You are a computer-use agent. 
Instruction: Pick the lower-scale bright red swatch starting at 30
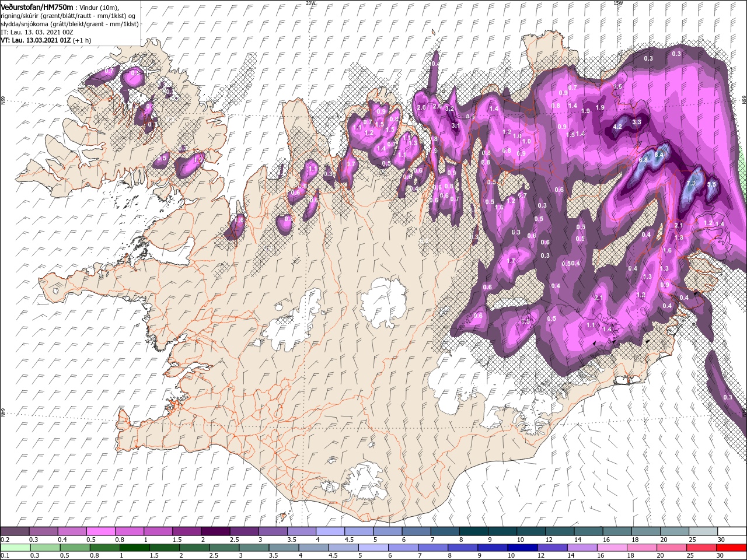[x=731, y=548]
